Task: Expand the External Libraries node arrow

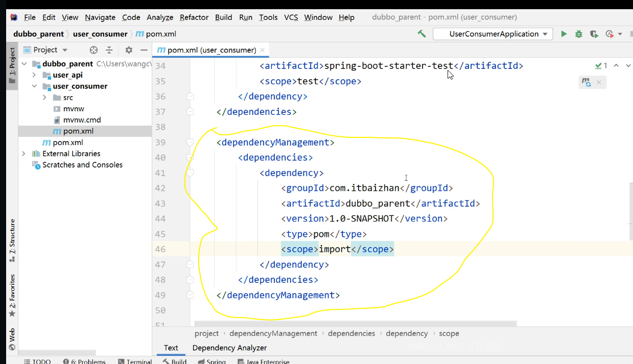Action: coord(24,154)
